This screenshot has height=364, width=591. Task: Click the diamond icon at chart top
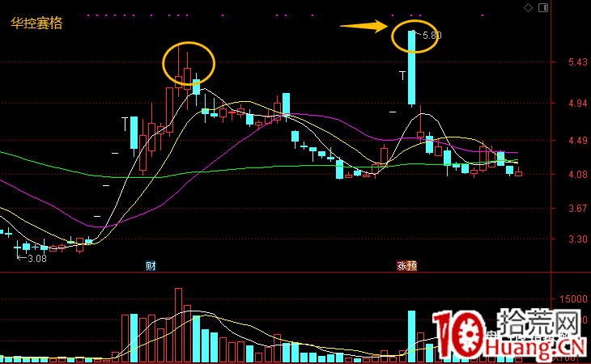[x=528, y=7]
